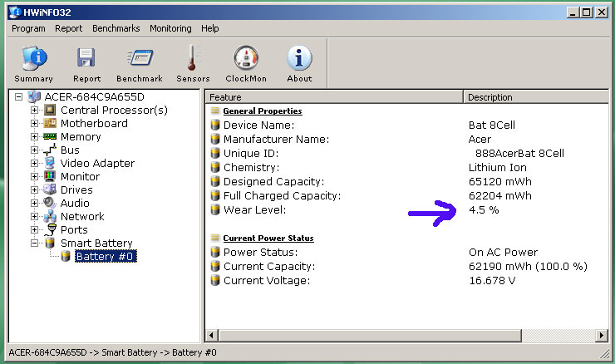615x364 pixels.
Task: Click the HWiNFO32 title bar icon
Action: 15,12
